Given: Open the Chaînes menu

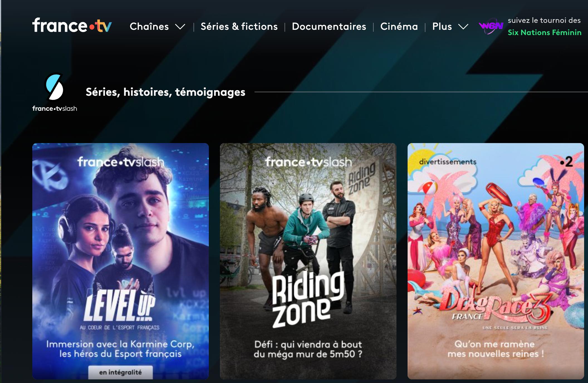Looking at the screenshot, I should click(149, 26).
